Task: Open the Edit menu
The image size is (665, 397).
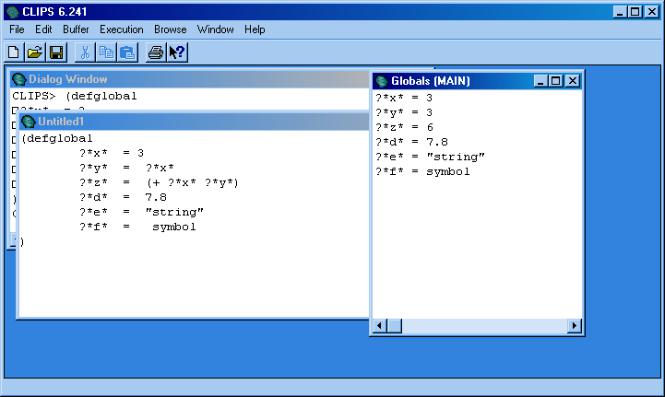Action: coord(43,29)
